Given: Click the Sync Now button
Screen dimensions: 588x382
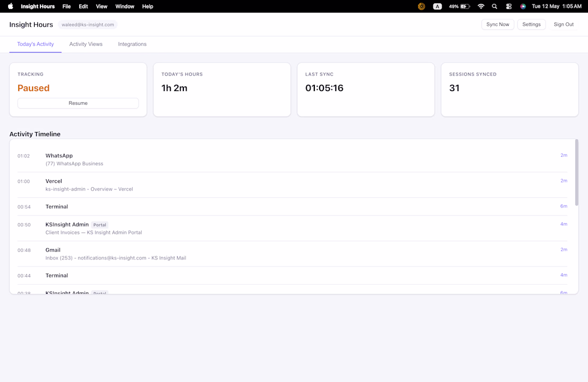Looking at the screenshot, I should 498,25.
